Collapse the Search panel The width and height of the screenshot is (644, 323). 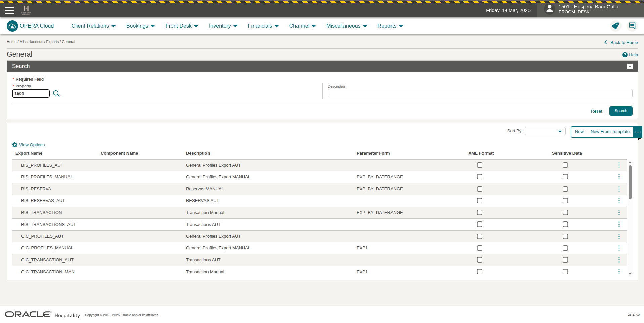(x=630, y=66)
